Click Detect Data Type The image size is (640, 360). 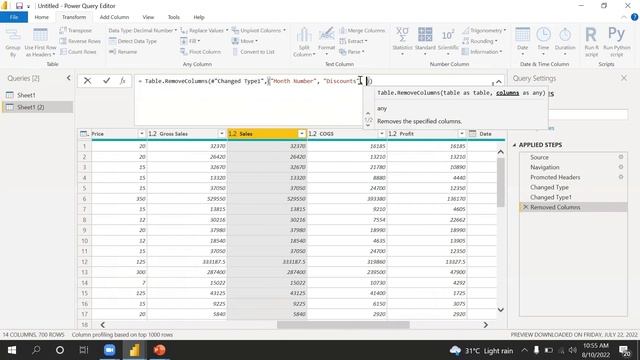pyautogui.click(x=133, y=41)
